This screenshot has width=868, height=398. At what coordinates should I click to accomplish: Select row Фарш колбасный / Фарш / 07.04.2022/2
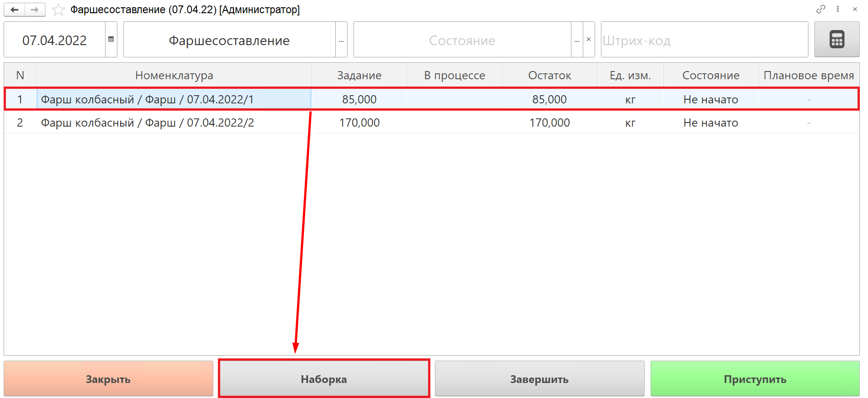[432, 122]
